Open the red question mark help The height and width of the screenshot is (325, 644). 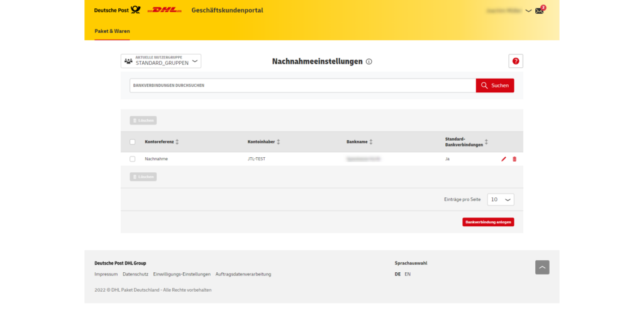coord(516,61)
